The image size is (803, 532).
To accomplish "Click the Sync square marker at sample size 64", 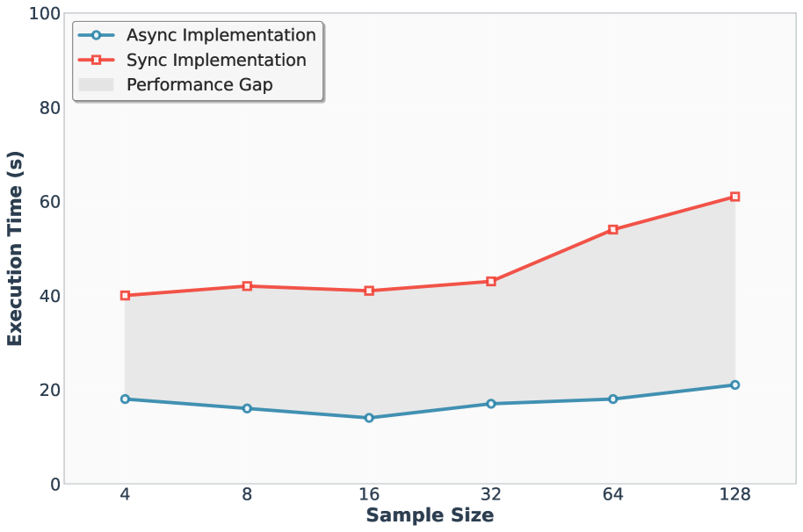I will tap(612, 230).
